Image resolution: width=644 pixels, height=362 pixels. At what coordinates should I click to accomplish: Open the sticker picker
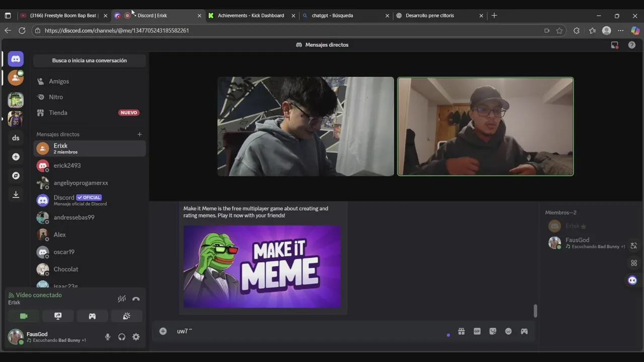493,331
